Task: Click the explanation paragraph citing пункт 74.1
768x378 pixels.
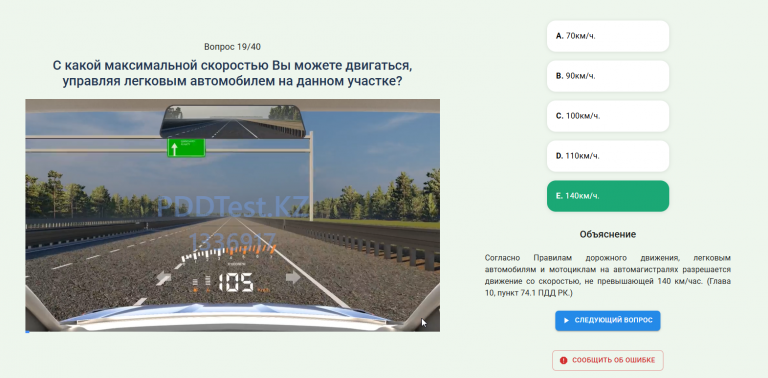Action: pyautogui.click(x=607, y=275)
